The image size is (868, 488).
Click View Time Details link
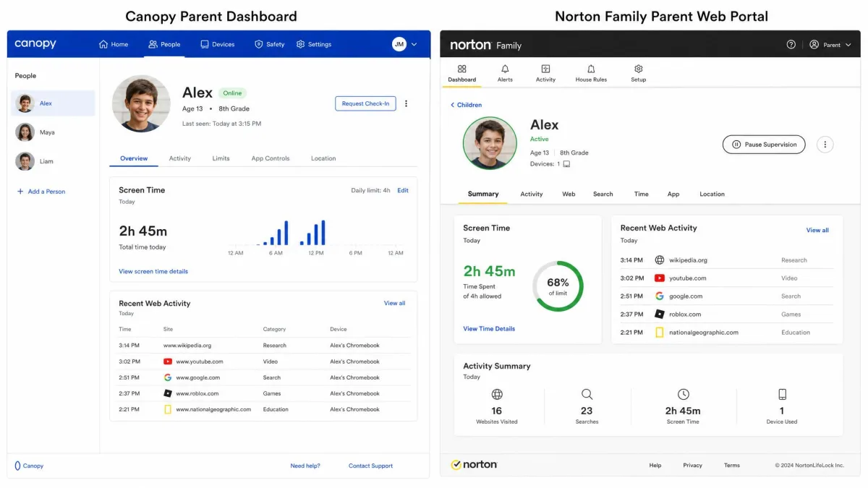pos(489,329)
